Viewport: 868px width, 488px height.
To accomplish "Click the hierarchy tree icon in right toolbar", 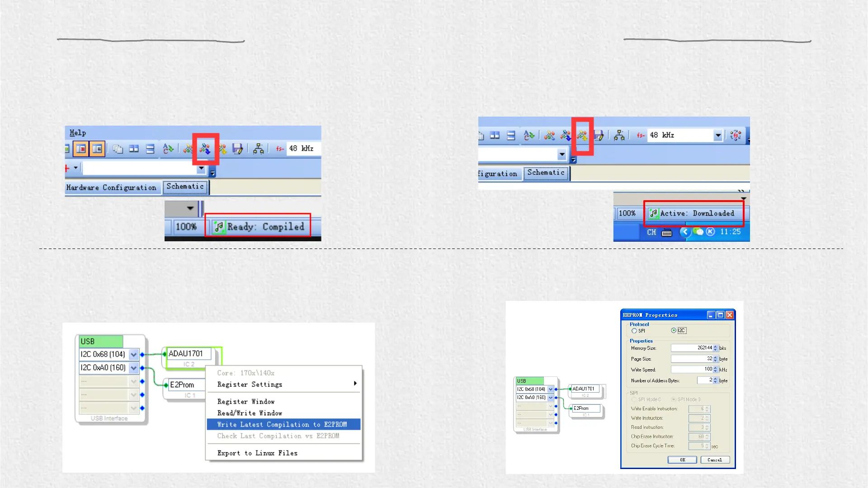I will (619, 135).
